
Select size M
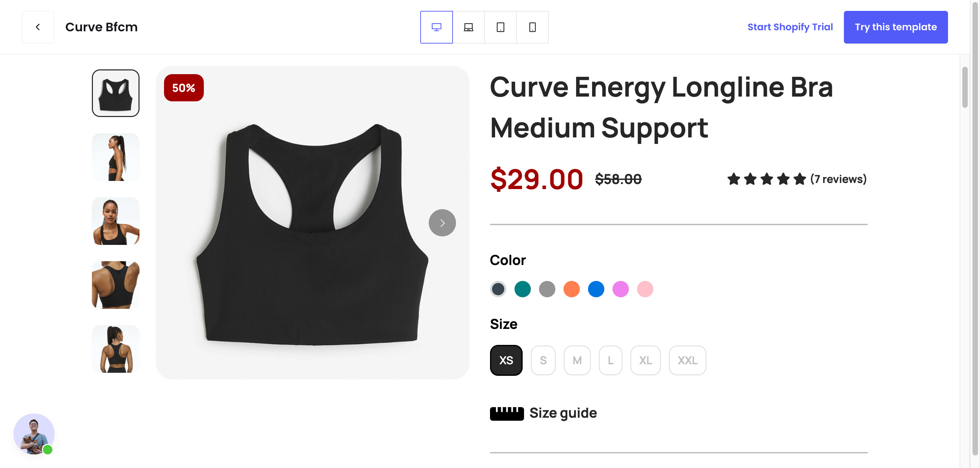click(x=577, y=360)
